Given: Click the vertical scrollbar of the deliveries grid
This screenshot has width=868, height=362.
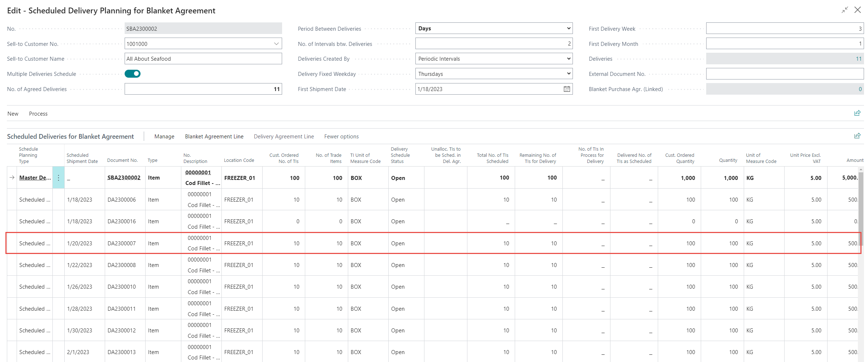Looking at the screenshot, I should point(860,202).
